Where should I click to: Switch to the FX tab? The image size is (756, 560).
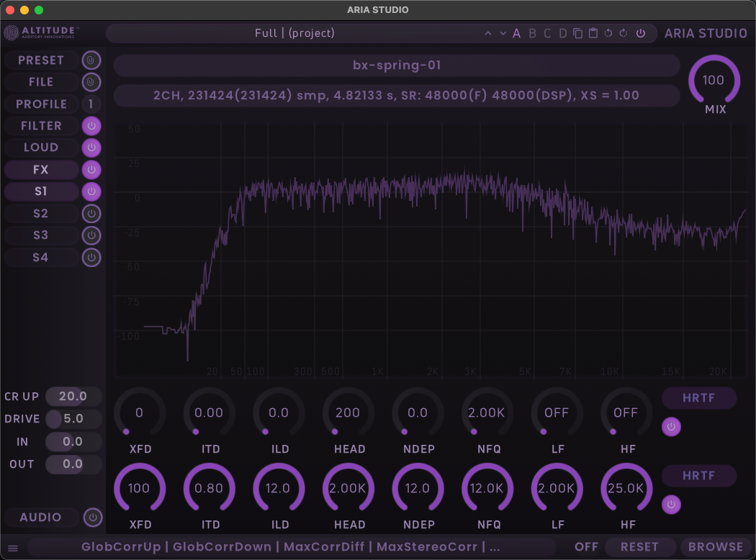coord(41,170)
